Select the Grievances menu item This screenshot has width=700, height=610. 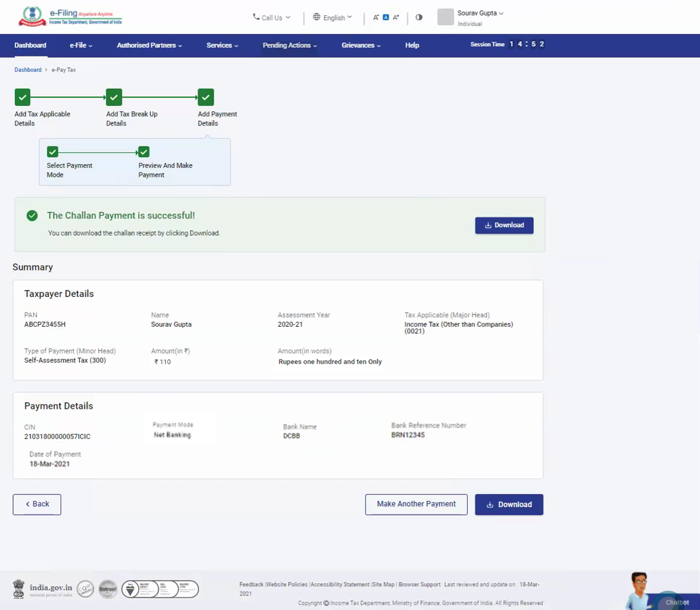click(x=361, y=45)
